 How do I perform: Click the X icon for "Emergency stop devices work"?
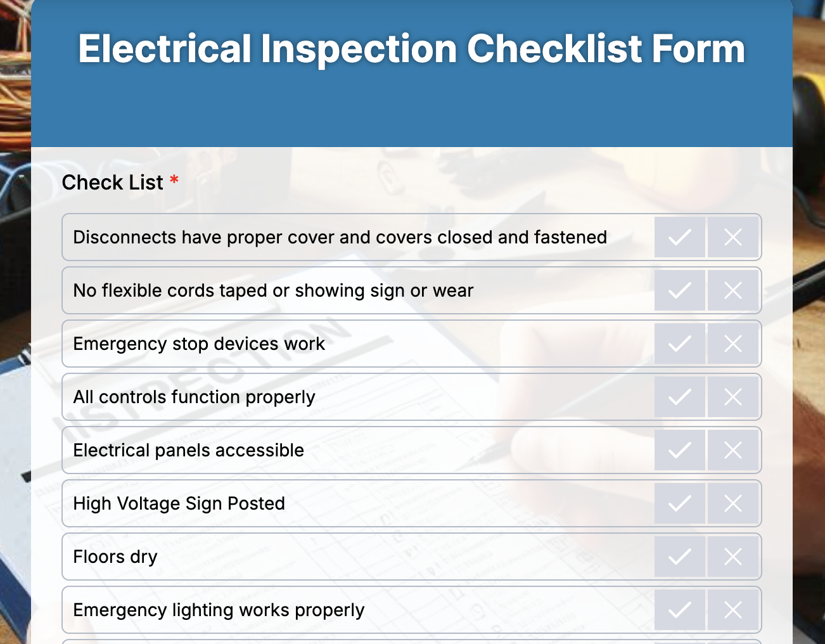click(x=733, y=344)
